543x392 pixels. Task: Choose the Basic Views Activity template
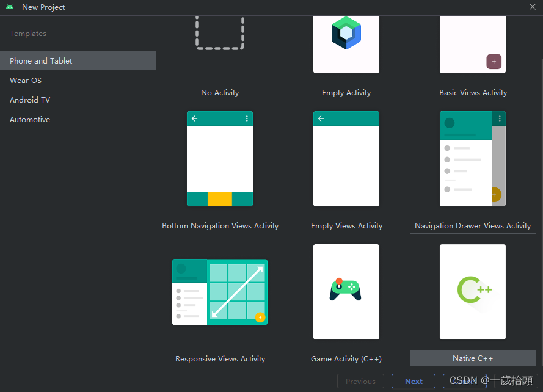(473, 44)
